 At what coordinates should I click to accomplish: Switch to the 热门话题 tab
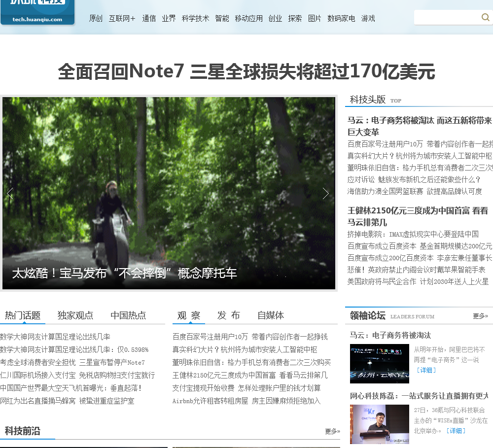coord(23,315)
